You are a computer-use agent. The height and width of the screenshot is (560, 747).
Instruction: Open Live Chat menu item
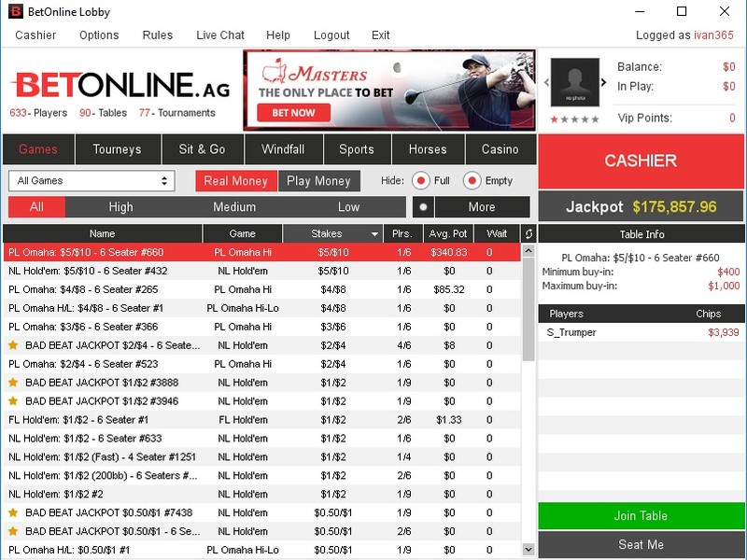(220, 35)
